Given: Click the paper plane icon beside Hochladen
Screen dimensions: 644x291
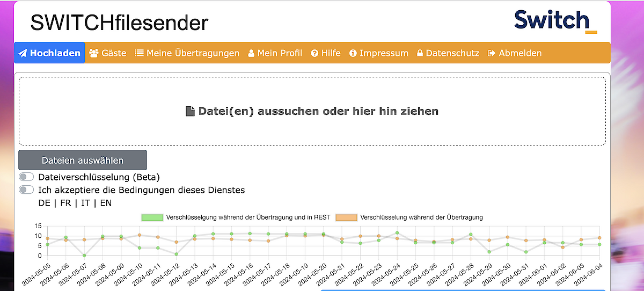Looking at the screenshot, I should 23,53.
